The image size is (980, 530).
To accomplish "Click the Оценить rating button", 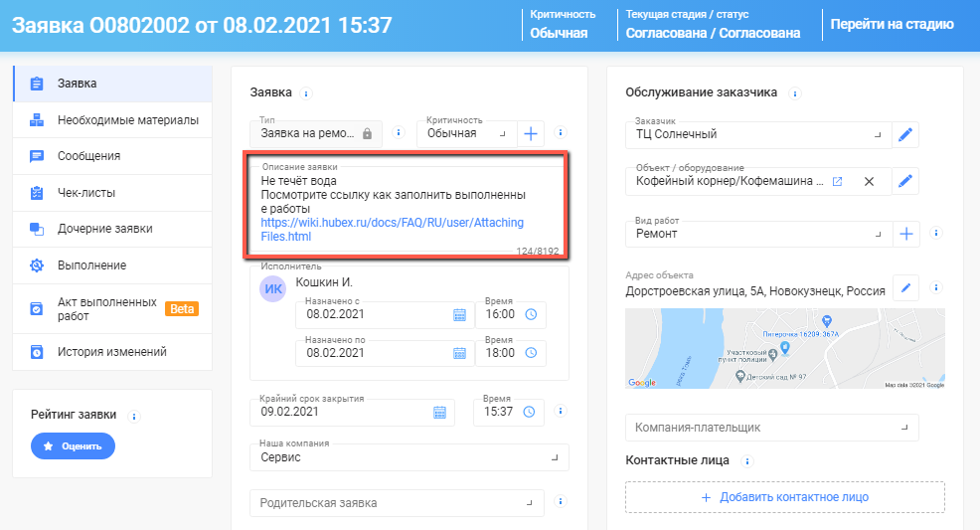I will click(x=74, y=446).
